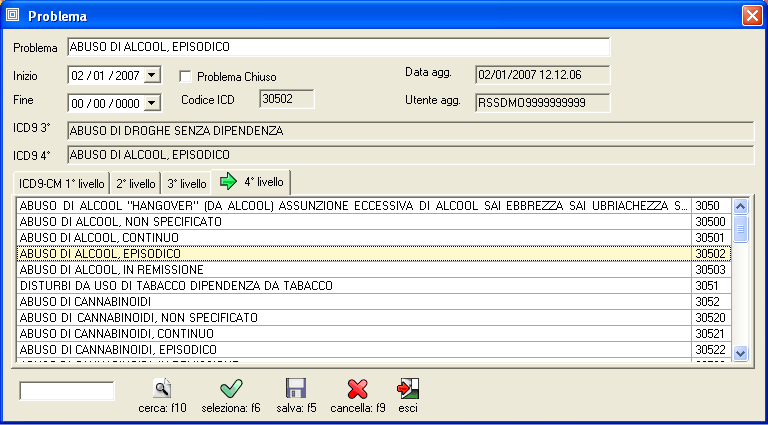Switch to ICD9-CM 1° livello tab

60,184
